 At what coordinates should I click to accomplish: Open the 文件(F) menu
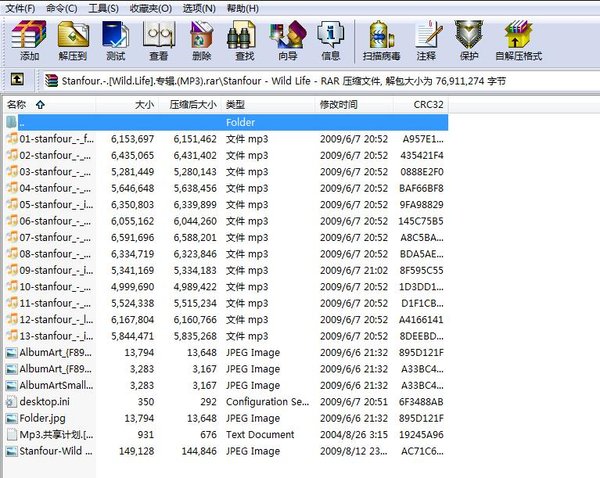pos(20,8)
